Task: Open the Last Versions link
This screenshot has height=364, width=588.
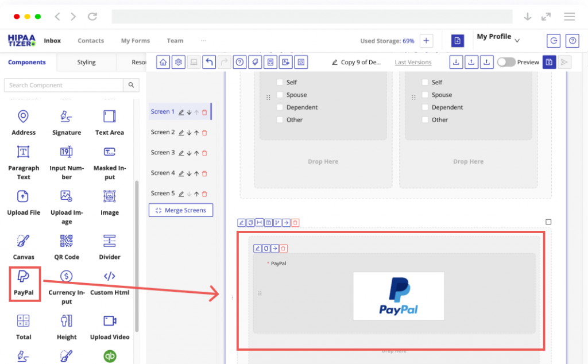Action: click(413, 62)
